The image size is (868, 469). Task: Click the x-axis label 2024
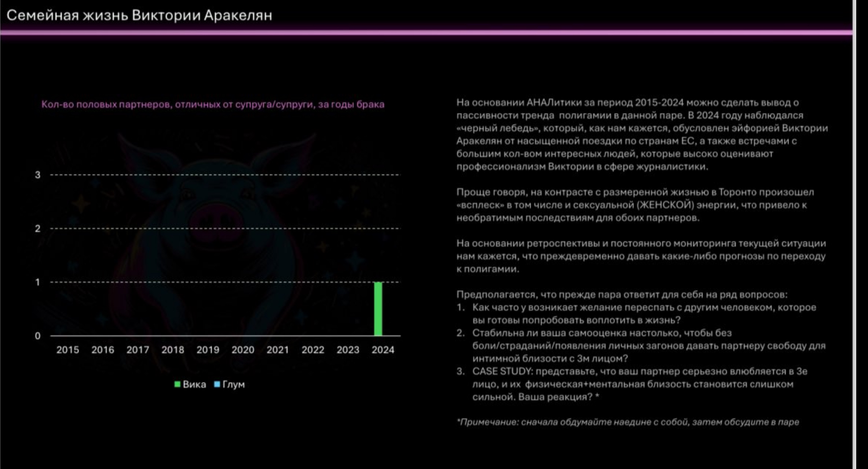click(x=383, y=350)
